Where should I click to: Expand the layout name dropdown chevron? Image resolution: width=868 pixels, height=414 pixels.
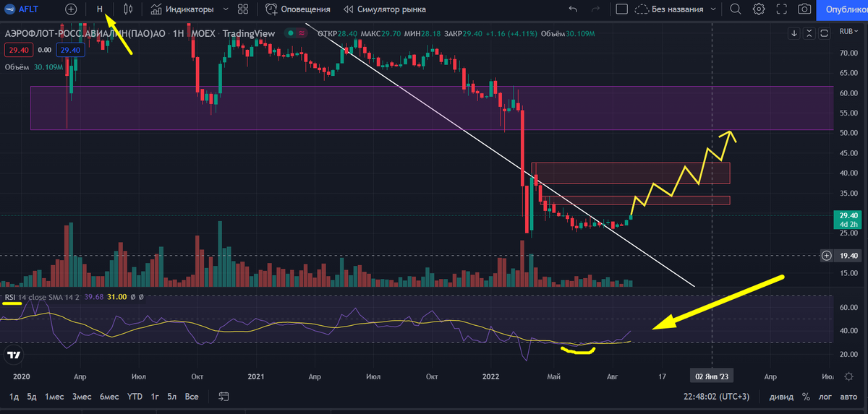pos(714,9)
